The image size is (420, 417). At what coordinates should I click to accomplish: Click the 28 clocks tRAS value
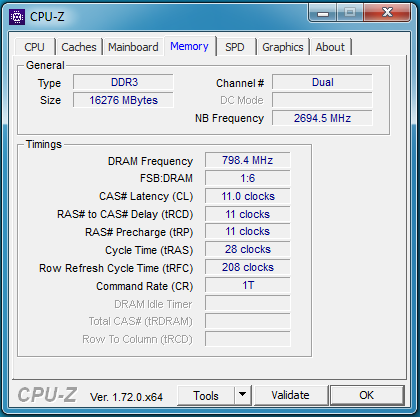(248, 249)
